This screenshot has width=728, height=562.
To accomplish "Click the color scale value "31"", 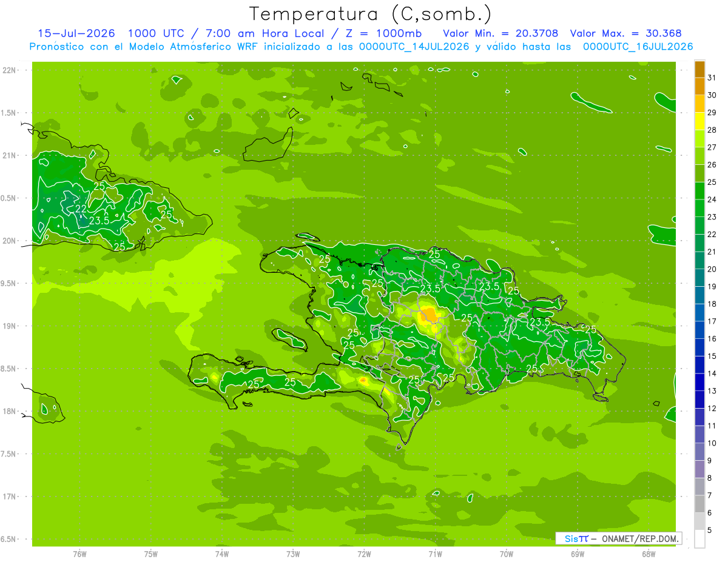I will (x=712, y=78).
